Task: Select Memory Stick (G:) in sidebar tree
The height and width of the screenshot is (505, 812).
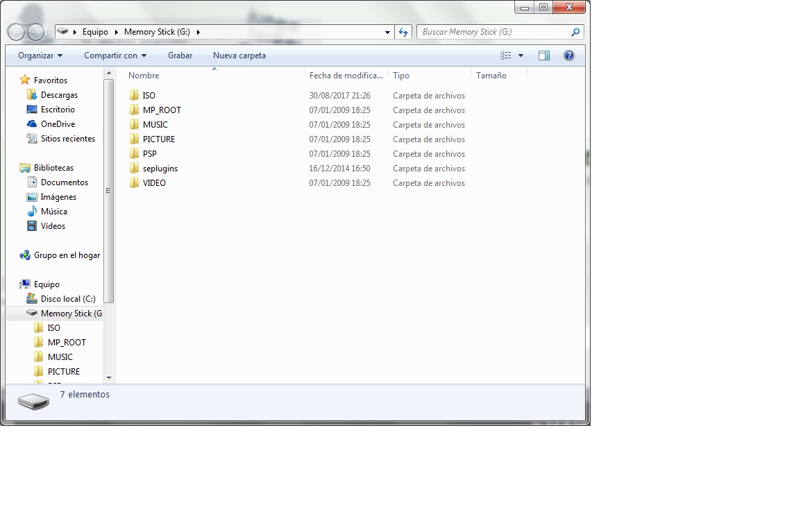Action: pyautogui.click(x=71, y=313)
